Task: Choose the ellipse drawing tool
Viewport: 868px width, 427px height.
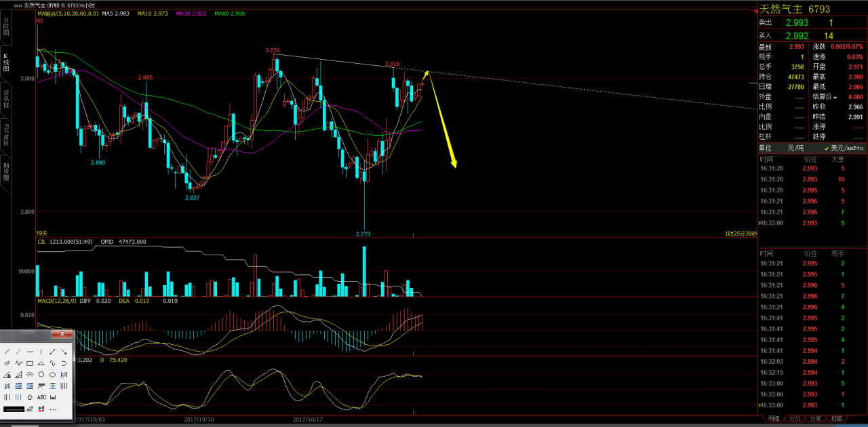Action: coord(52,375)
